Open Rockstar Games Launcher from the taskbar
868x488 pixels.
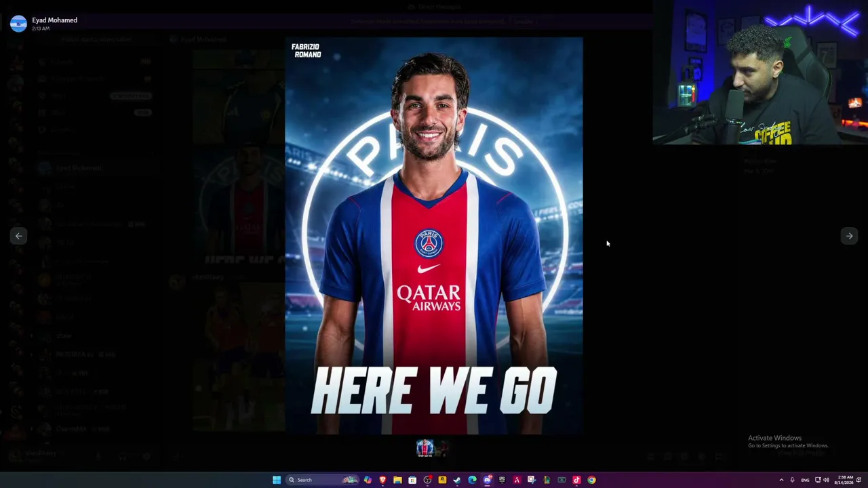[442, 480]
